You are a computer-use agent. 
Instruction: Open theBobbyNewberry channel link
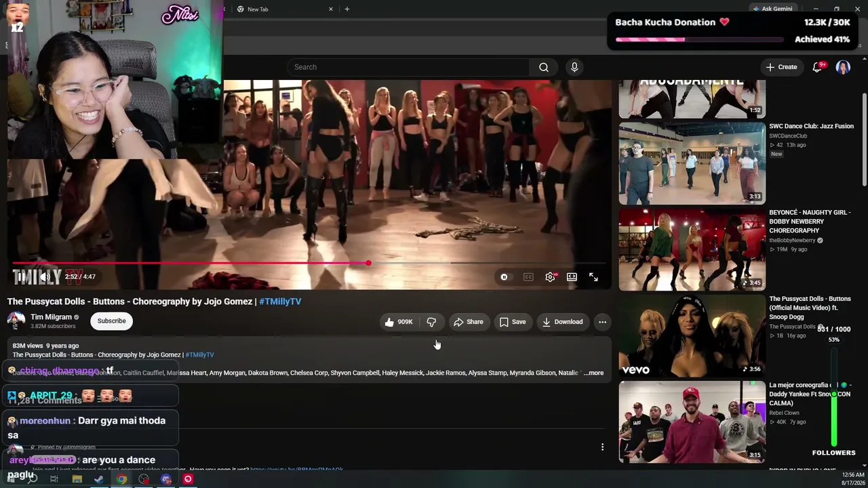(x=792, y=240)
